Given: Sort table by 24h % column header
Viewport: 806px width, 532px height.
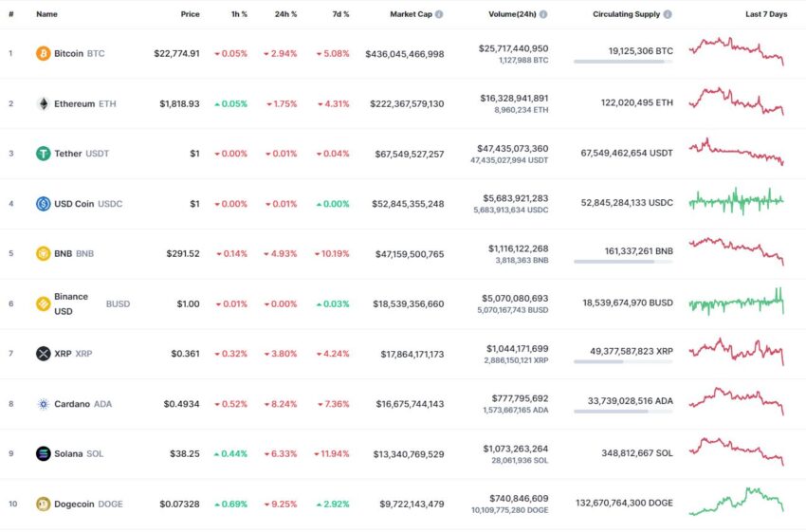Looking at the screenshot, I should 285,14.
